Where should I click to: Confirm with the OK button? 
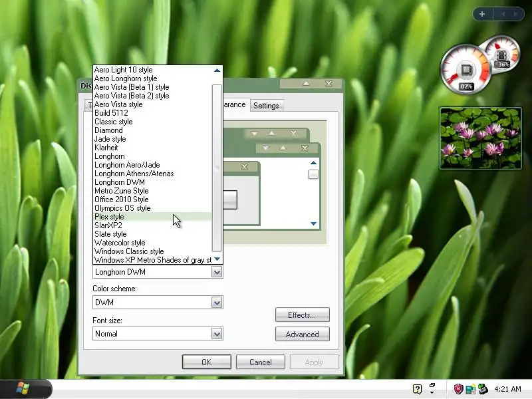(207, 362)
